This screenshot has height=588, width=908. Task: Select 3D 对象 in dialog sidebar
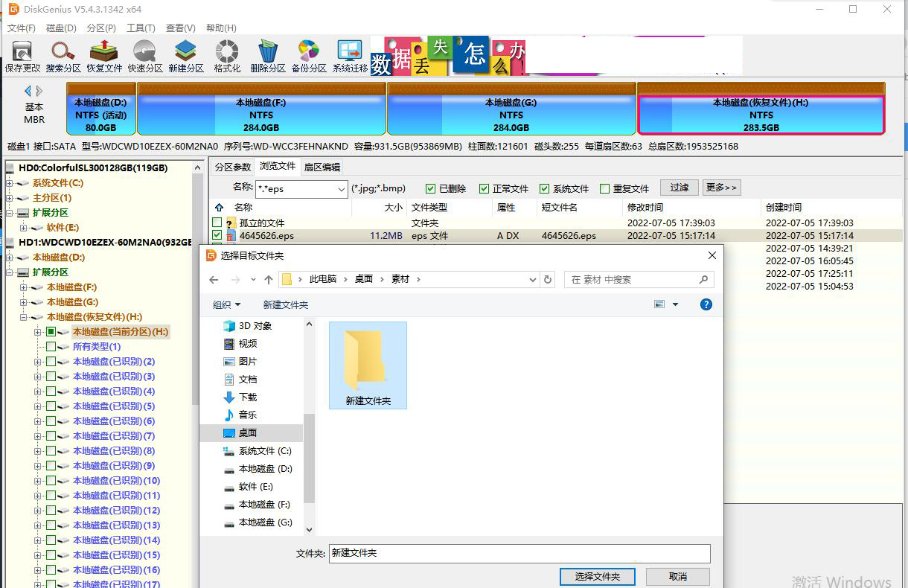(x=255, y=326)
